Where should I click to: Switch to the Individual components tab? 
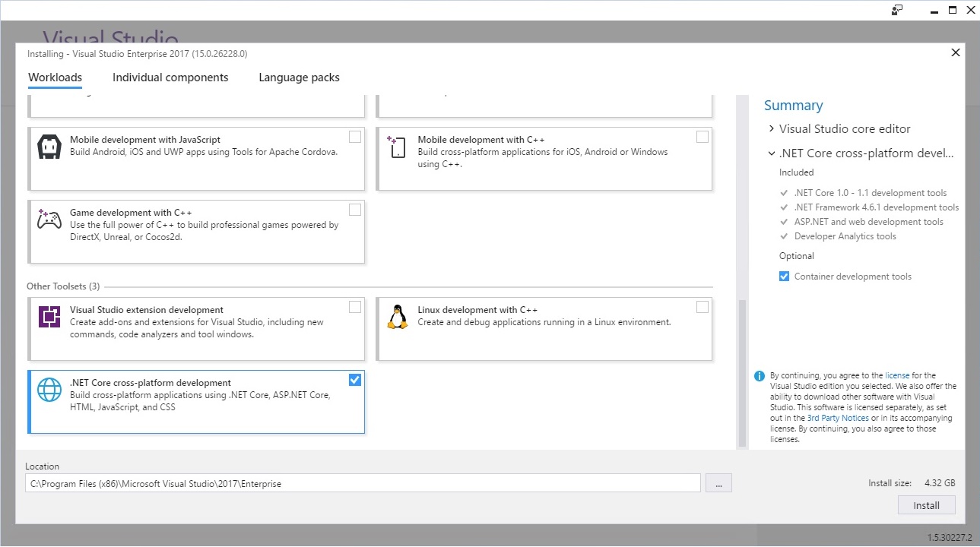coord(170,77)
